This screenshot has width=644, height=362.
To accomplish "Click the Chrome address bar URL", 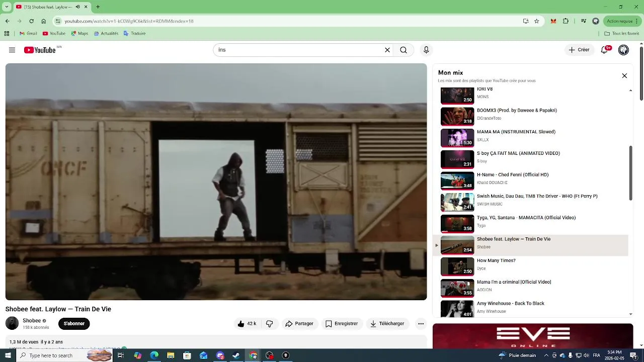I will click(129, 21).
